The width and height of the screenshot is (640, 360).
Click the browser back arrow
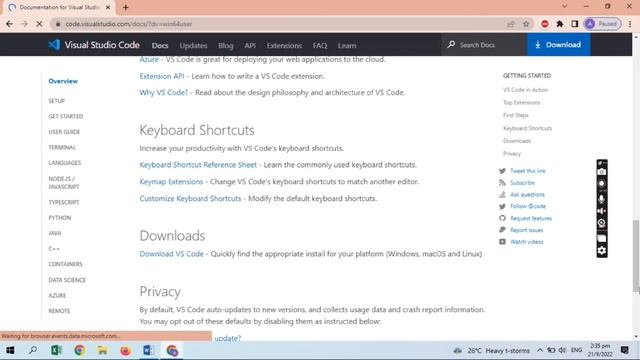click(9, 24)
